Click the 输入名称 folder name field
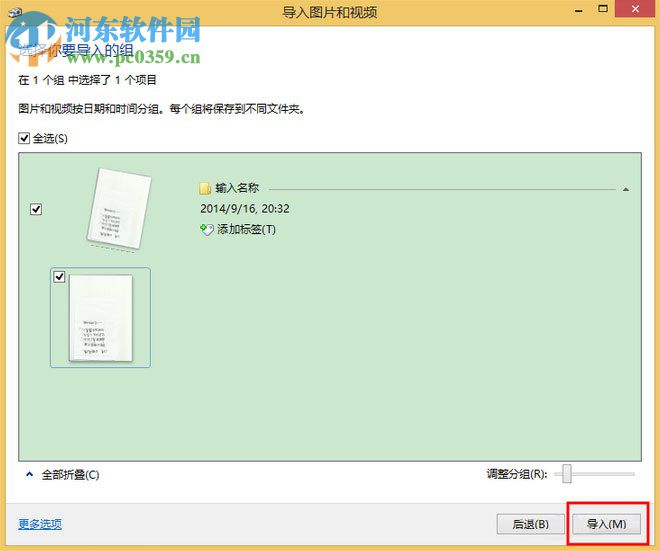660x551 pixels. click(x=237, y=188)
